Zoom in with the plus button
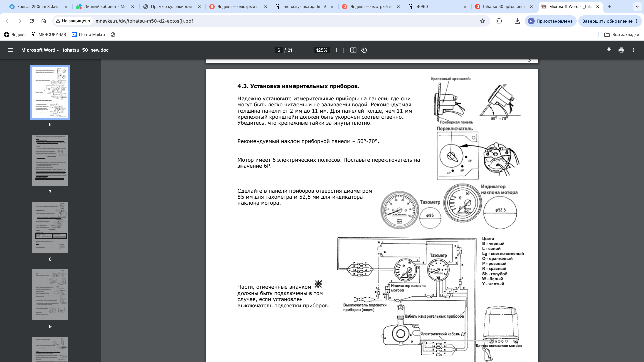The width and height of the screenshot is (644, 362). pyautogui.click(x=337, y=50)
